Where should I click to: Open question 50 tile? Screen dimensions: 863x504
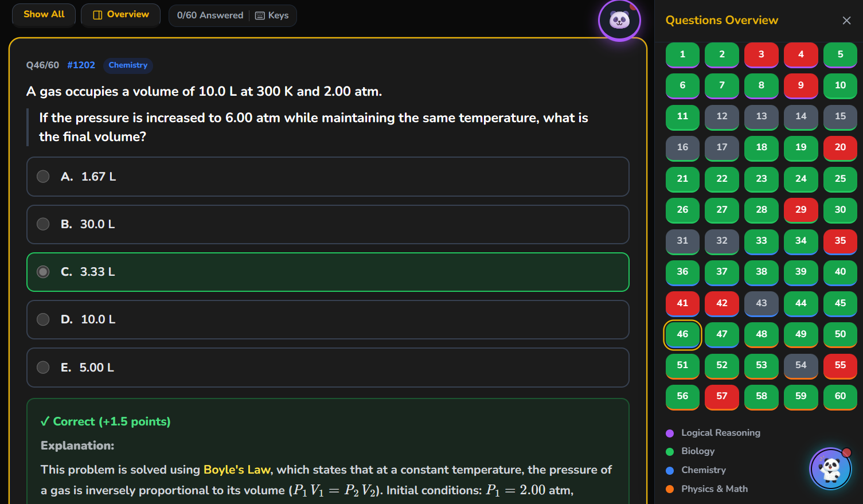[x=840, y=334]
